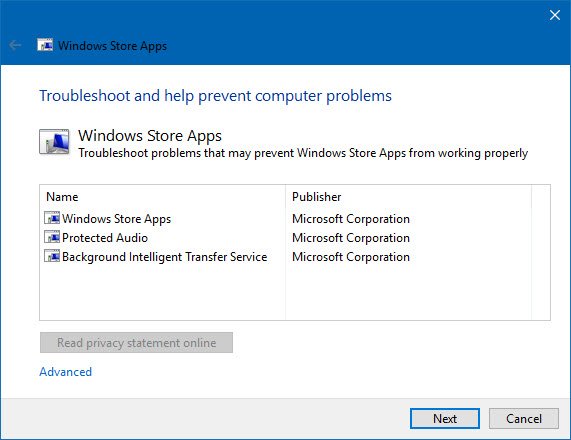Click the Background Intelligent Transfer Service row icon
This screenshot has width=571, height=440.
pyautogui.click(x=52, y=256)
